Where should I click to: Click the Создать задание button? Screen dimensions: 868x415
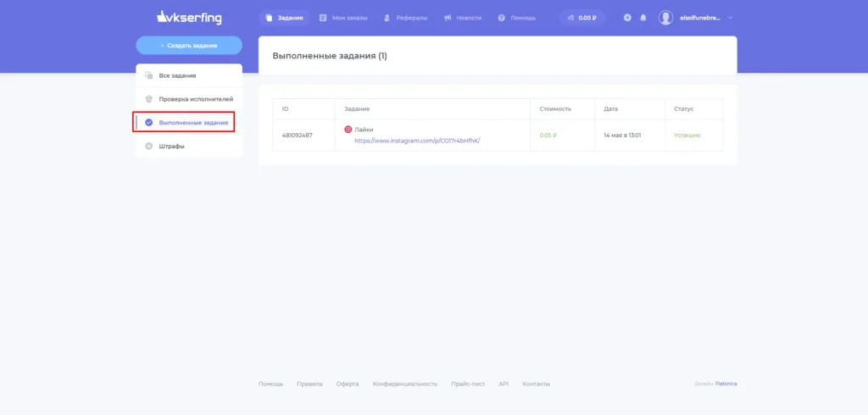click(189, 46)
